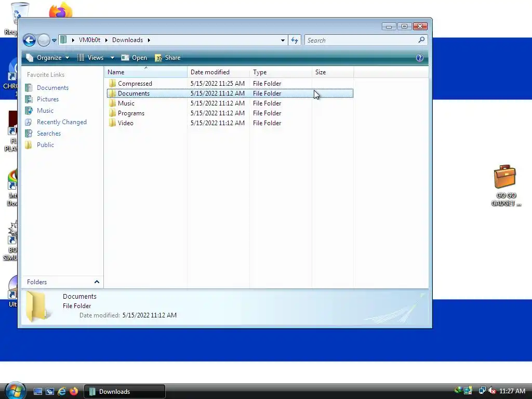The image size is (532, 399).
Task: Open Pictures in Favorite Links
Action: pyautogui.click(x=42, y=99)
